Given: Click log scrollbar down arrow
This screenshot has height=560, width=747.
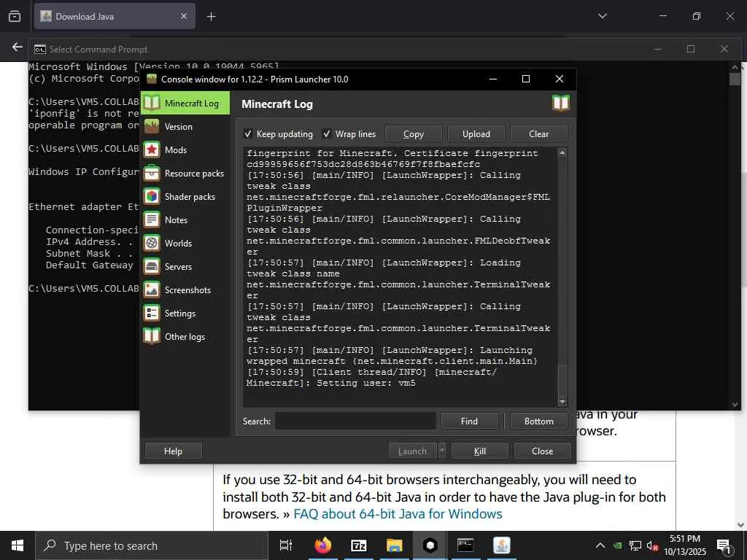Looking at the screenshot, I should coord(562,402).
